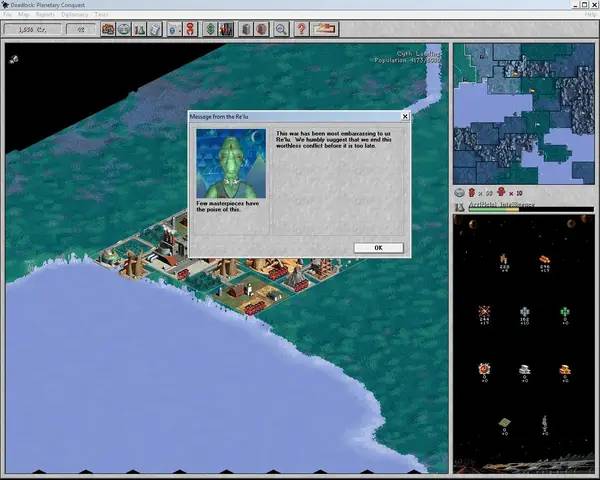Click the globe toolbar icon

[x=123, y=29]
